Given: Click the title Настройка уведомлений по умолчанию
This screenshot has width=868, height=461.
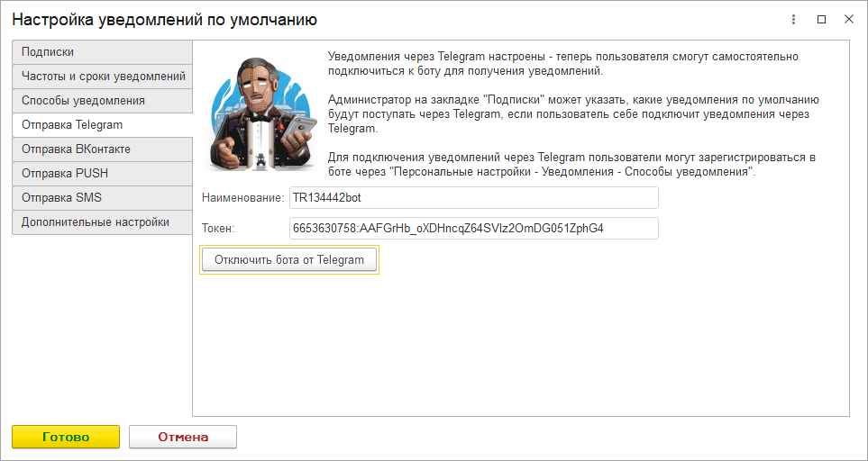Looking at the screenshot, I should [x=164, y=20].
